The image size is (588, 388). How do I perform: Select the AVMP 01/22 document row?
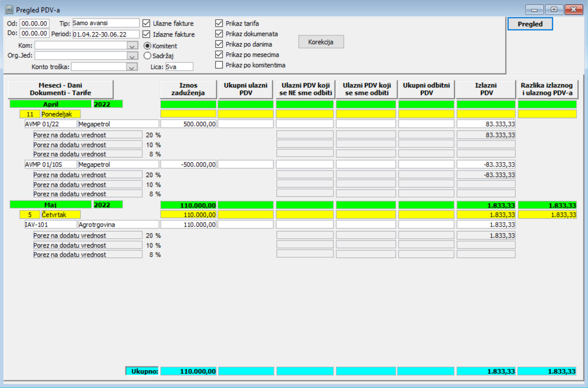click(51, 124)
